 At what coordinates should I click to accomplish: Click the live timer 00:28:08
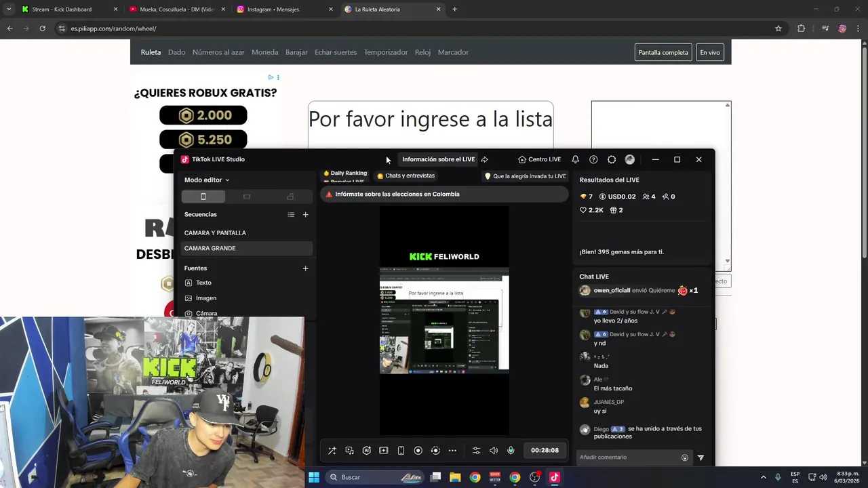[x=545, y=451]
